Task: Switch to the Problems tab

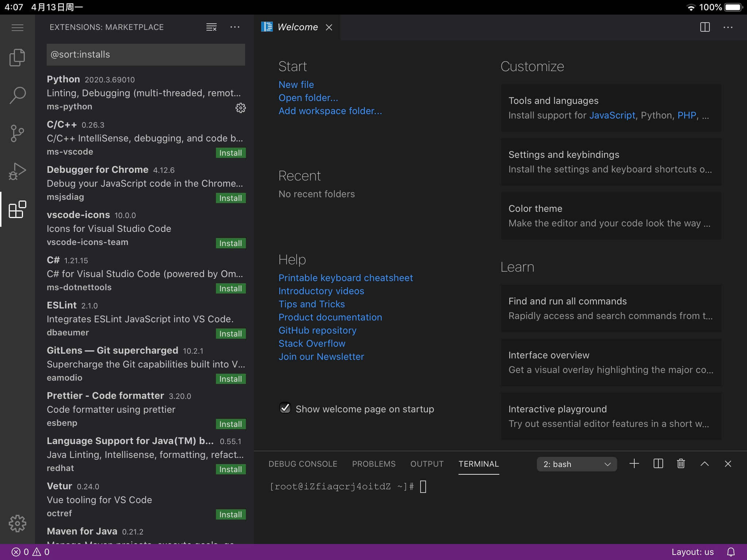Action: (x=373, y=464)
